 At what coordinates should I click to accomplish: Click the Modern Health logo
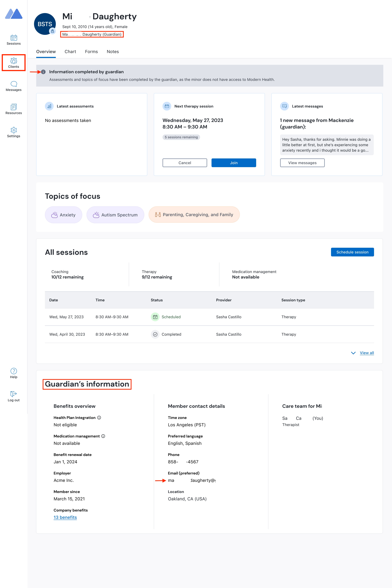point(14,14)
